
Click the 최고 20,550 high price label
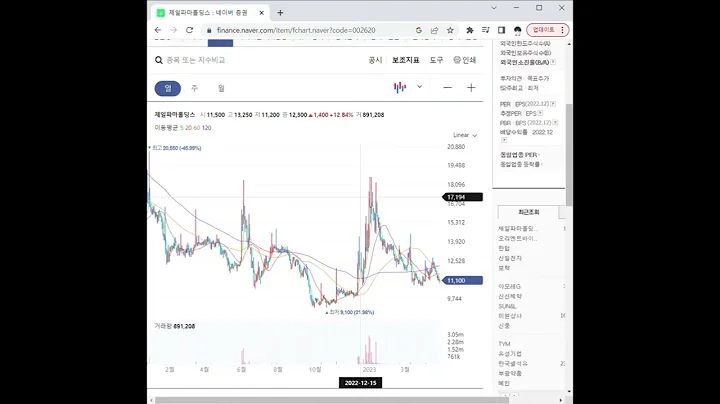[176, 148]
